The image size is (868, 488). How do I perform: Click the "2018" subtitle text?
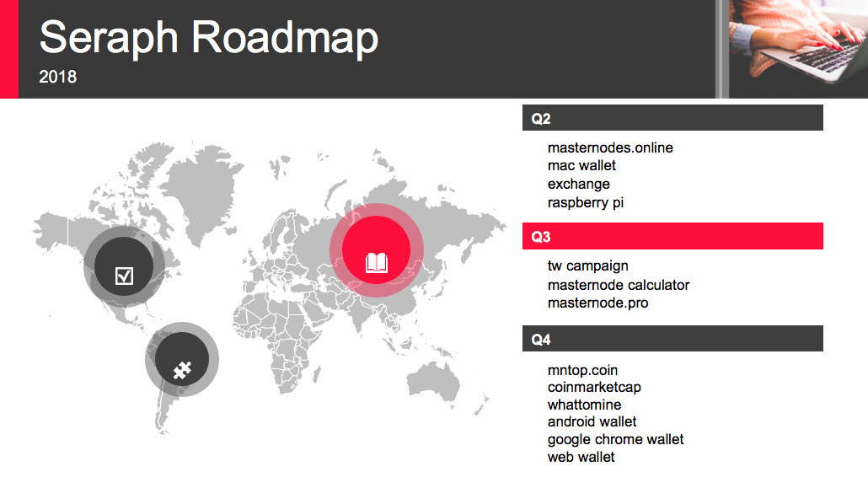pos(57,77)
